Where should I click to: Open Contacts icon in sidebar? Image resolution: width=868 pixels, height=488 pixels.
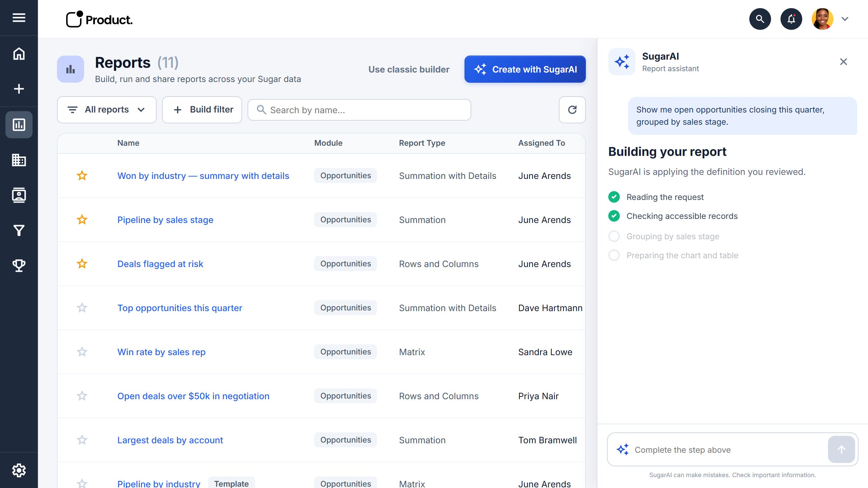(x=19, y=195)
